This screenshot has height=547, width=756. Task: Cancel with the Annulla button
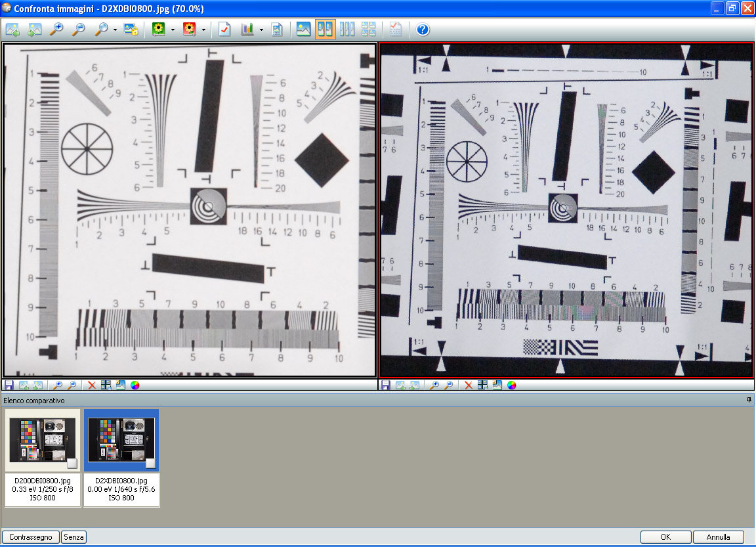click(719, 537)
